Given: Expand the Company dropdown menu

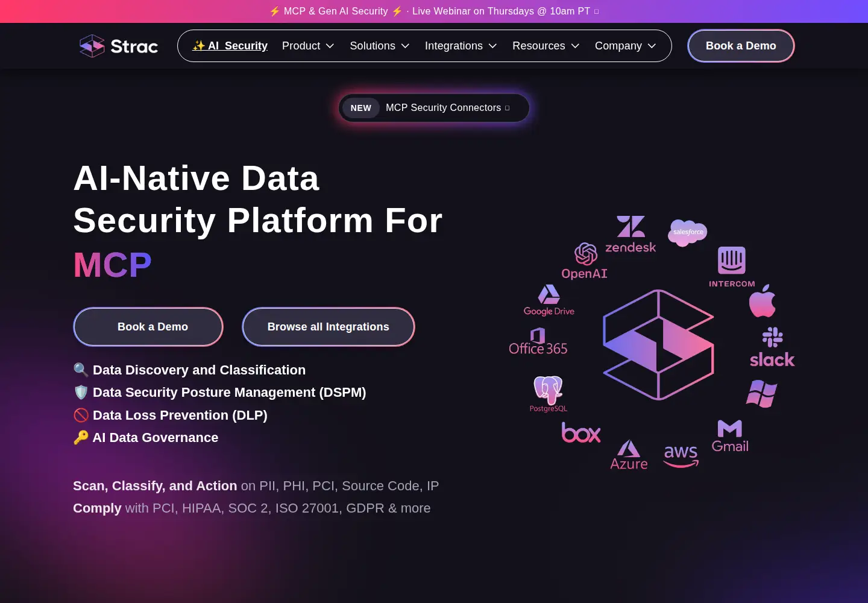Looking at the screenshot, I should click(626, 46).
